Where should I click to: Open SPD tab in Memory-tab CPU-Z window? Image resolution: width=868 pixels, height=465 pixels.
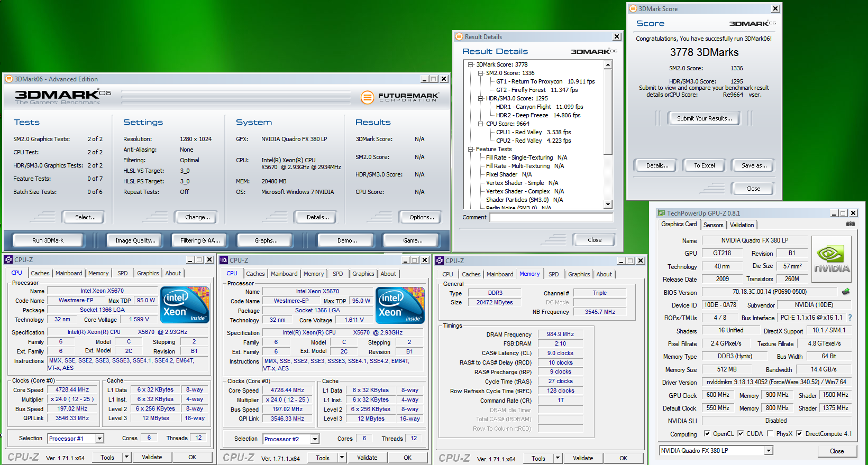point(554,274)
